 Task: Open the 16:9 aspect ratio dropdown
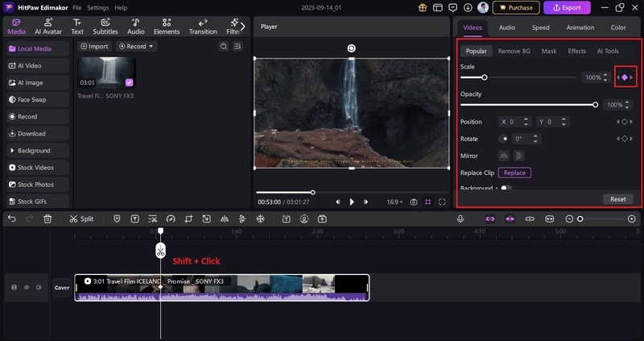394,202
